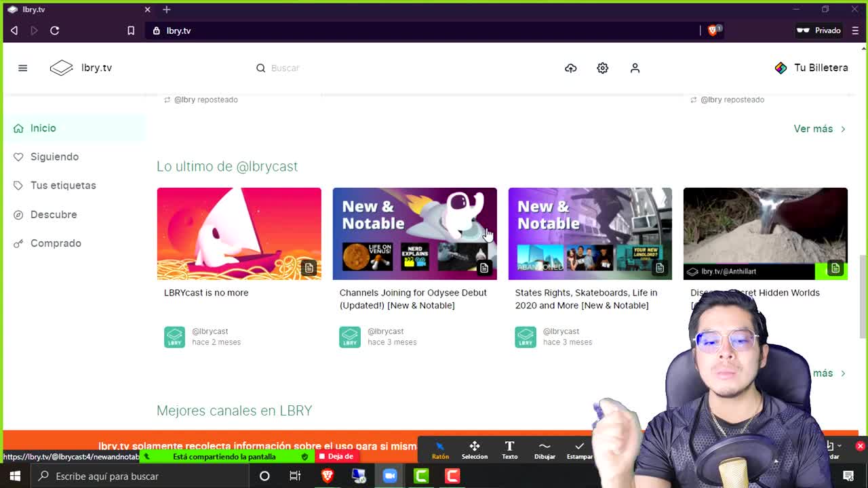The width and height of the screenshot is (868, 488).
Task: Open Zoom from the taskbar
Action: (390, 476)
